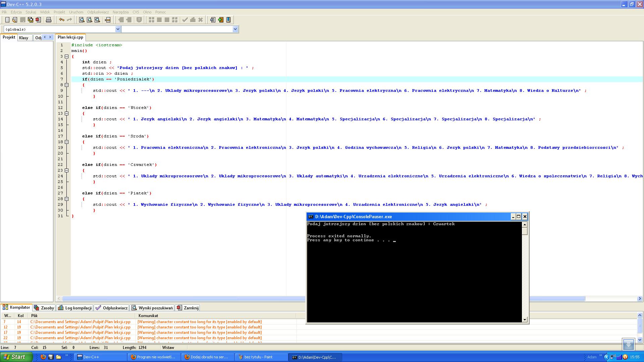644x362 pixels.
Task: Click the Close file red X icon
Action: point(38,20)
